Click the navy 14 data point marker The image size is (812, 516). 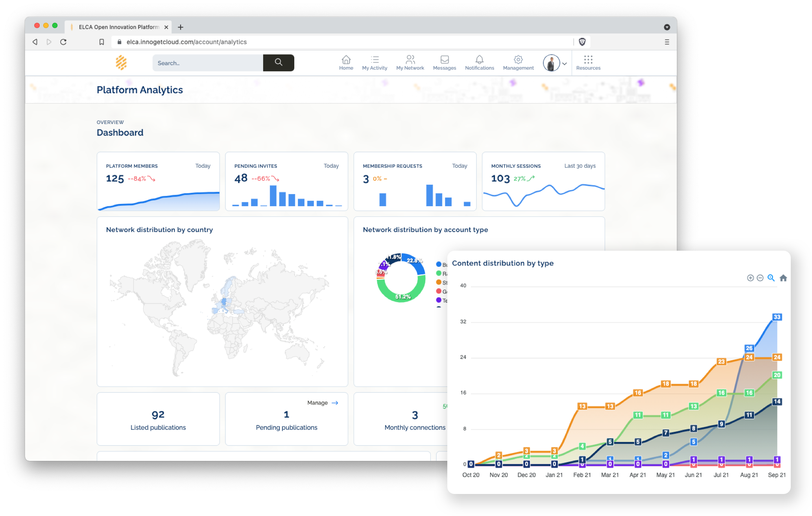click(777, 402)
